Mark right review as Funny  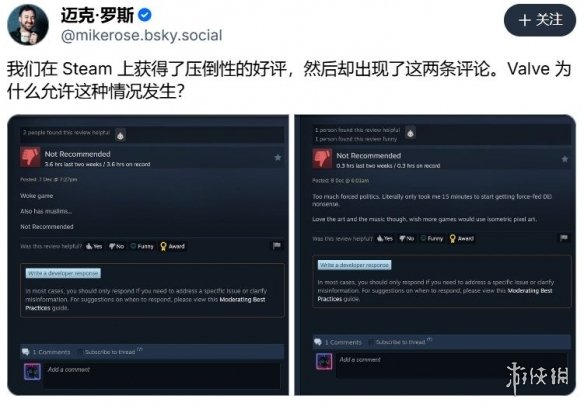[432, 238]
